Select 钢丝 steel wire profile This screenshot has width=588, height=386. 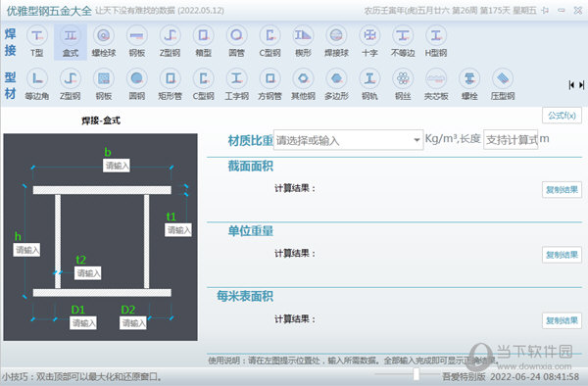(403, 84)
